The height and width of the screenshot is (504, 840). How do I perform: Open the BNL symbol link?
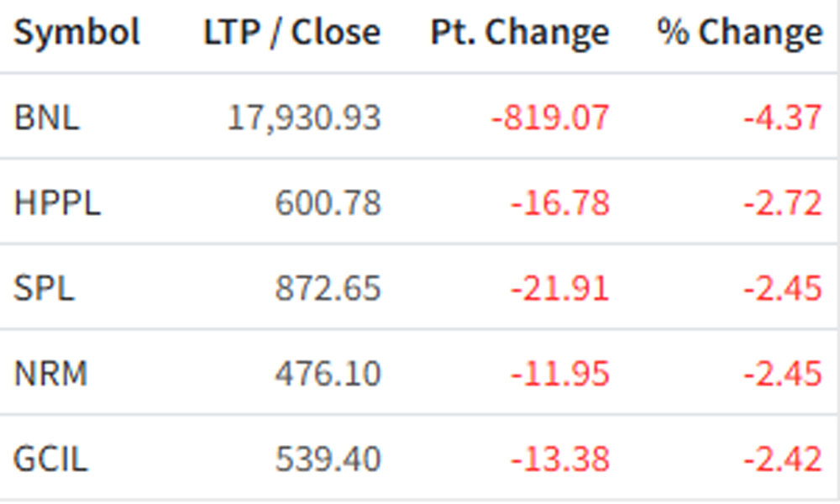(x=47, y=118)
